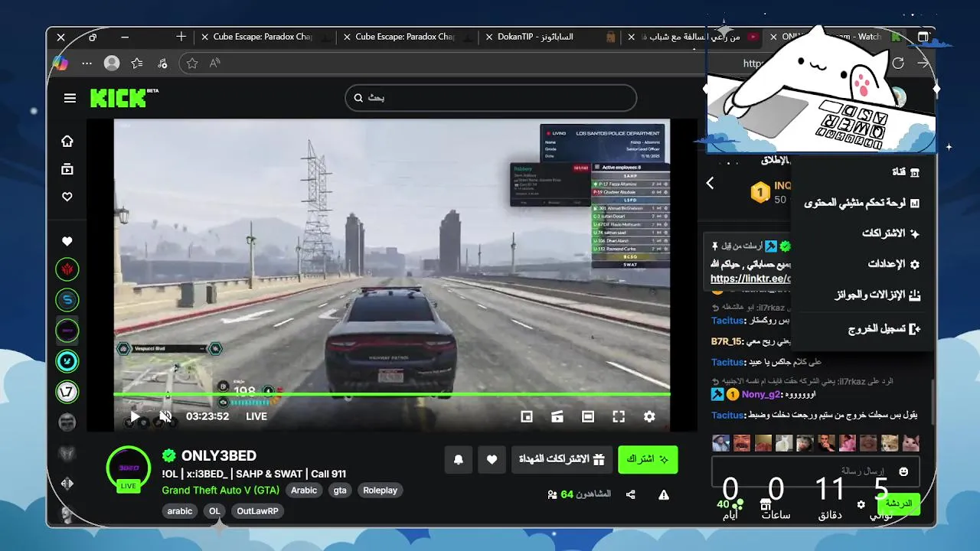The height and width of the screenshot is (551, 980).
Task: Report stream with warning triangle icon
Action: pos(664,494)
